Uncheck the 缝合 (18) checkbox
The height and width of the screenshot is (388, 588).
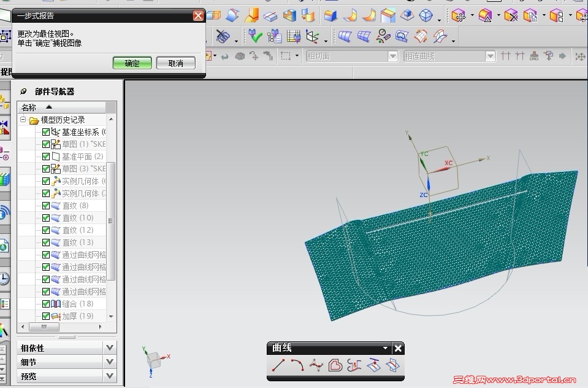click(46, 303)
